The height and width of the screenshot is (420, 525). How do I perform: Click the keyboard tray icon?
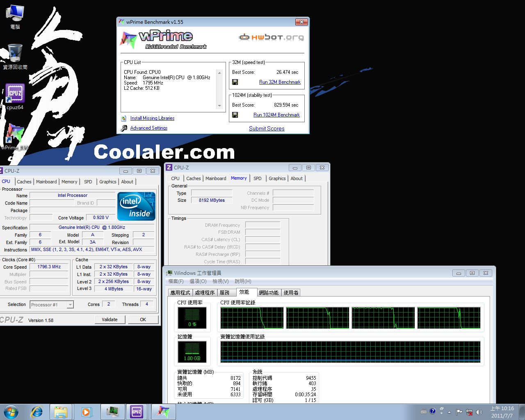point(424,412)
